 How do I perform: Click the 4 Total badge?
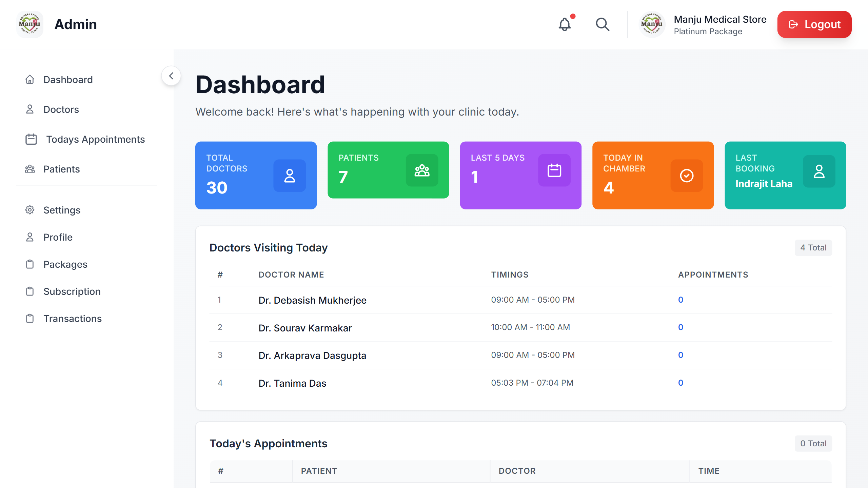(x=813, y=247)
